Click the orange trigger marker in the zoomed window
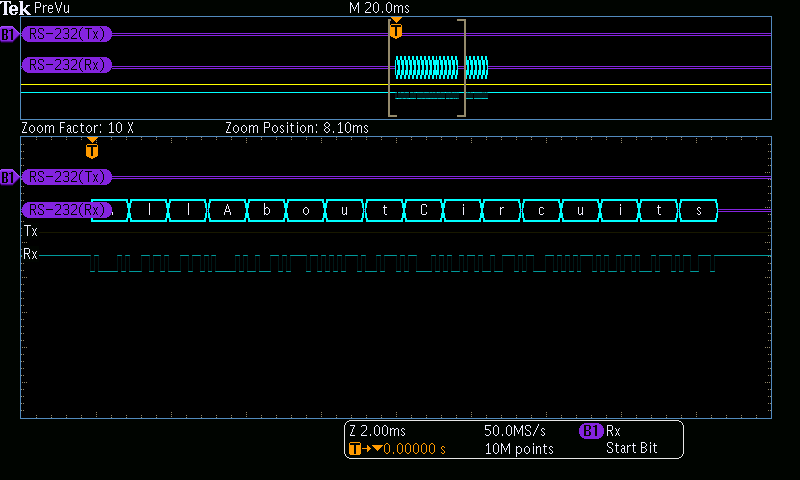800x480 pixels. pyautogui.click(x=92, y=148)
